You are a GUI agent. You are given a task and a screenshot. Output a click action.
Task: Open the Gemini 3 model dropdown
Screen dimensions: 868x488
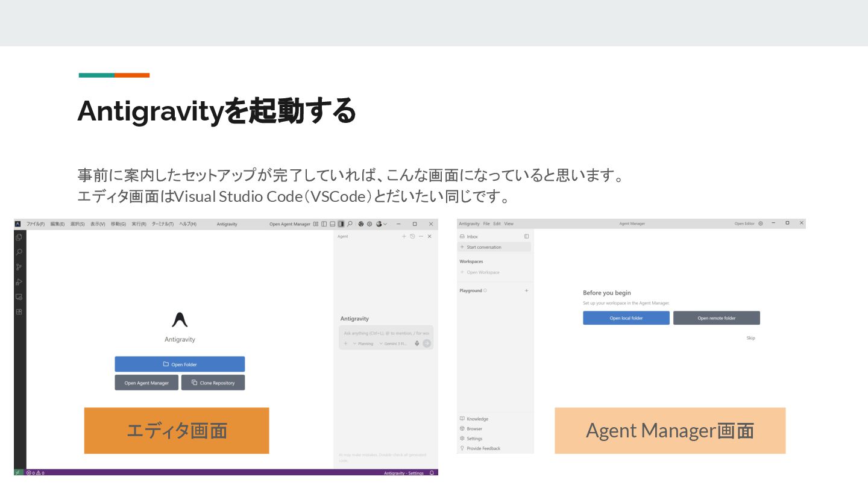pyautogui.click(x=393, y=343)
